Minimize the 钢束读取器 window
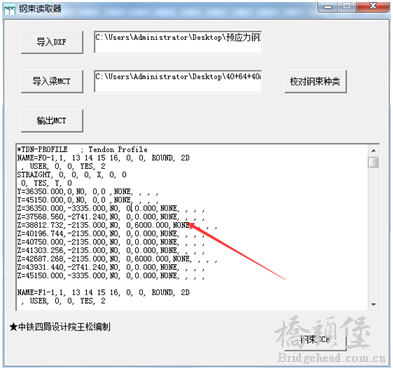Image resolution: width=393 pixels, height=370 pixels. (328, 6)
